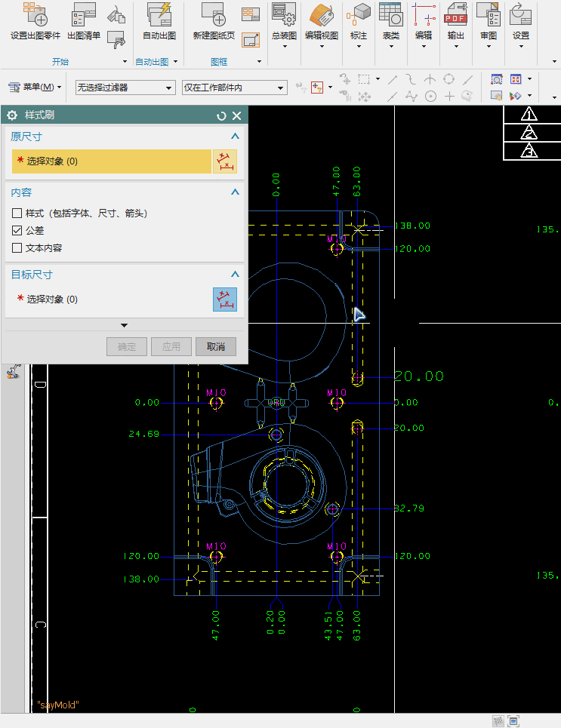Expand 图框 group dropdown arrow
The width and height of the screenshot is (561, 728).
pyautogui.click(x=259, y=62)
